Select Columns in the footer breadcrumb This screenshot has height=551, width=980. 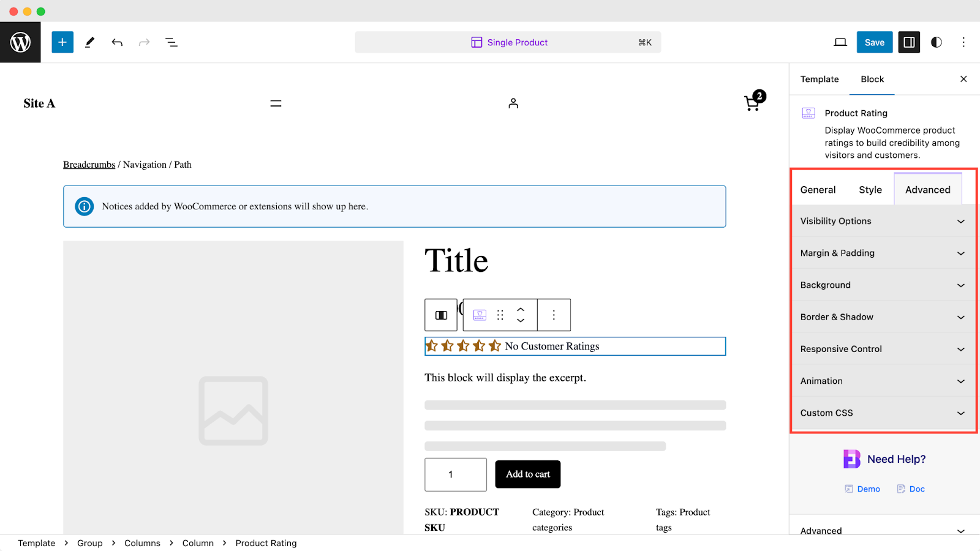pos(142,543)
